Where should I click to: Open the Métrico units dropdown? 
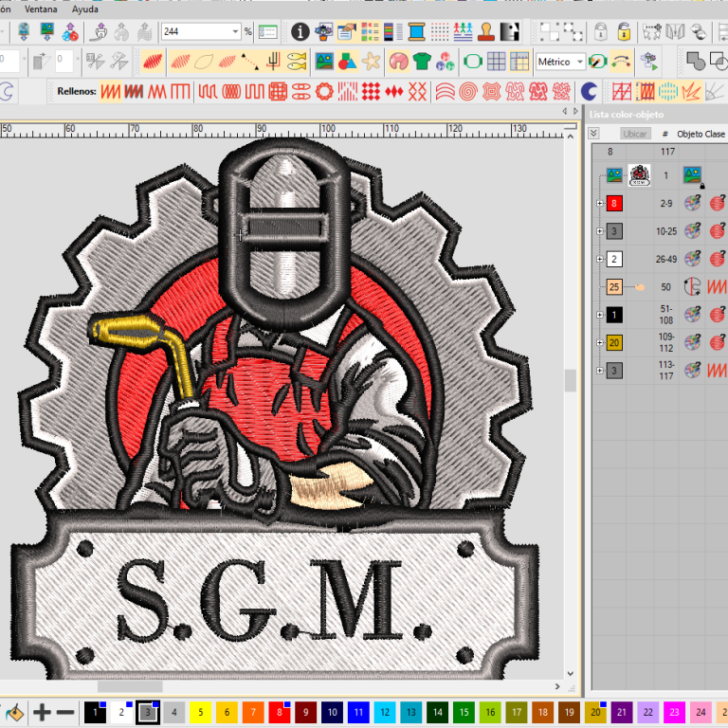pyautogui.click(x=579, y=63)
